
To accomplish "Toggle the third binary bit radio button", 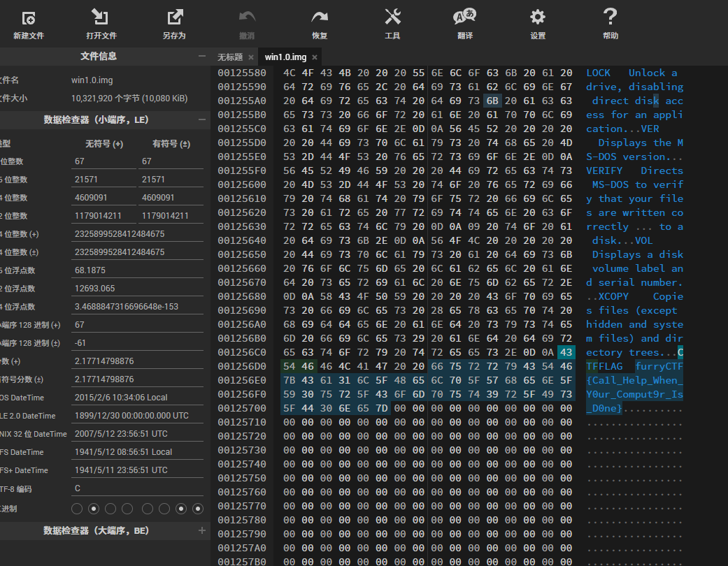I will (x=110, y=509).
